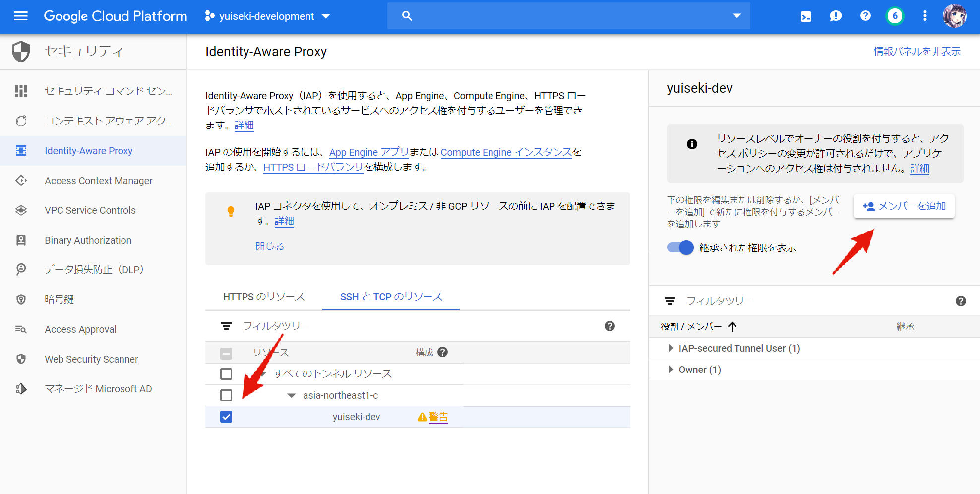
Task: Open the feedback alert icon
Action: (x=836, y=16)
